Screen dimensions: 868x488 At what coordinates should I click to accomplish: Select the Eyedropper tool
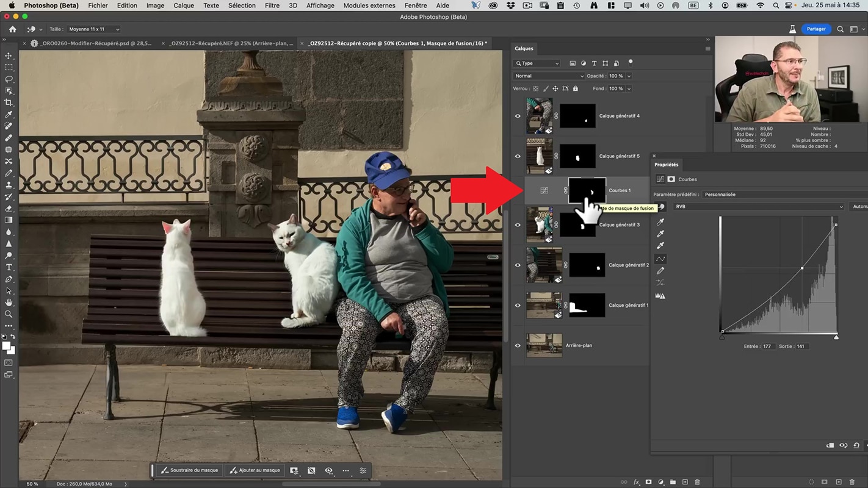coord(9,114)
